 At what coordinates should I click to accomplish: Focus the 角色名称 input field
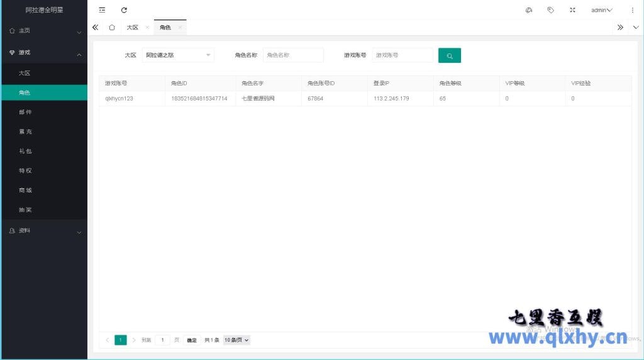pos(293,55)
